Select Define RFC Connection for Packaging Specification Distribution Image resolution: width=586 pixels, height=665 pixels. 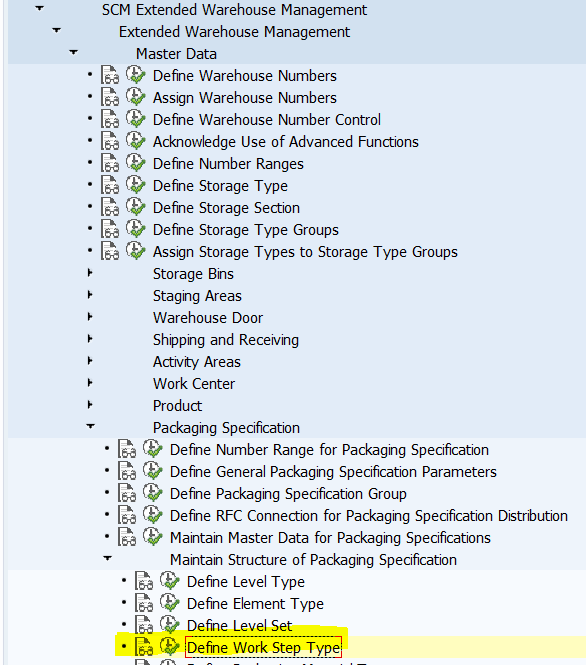coord(369,516)
